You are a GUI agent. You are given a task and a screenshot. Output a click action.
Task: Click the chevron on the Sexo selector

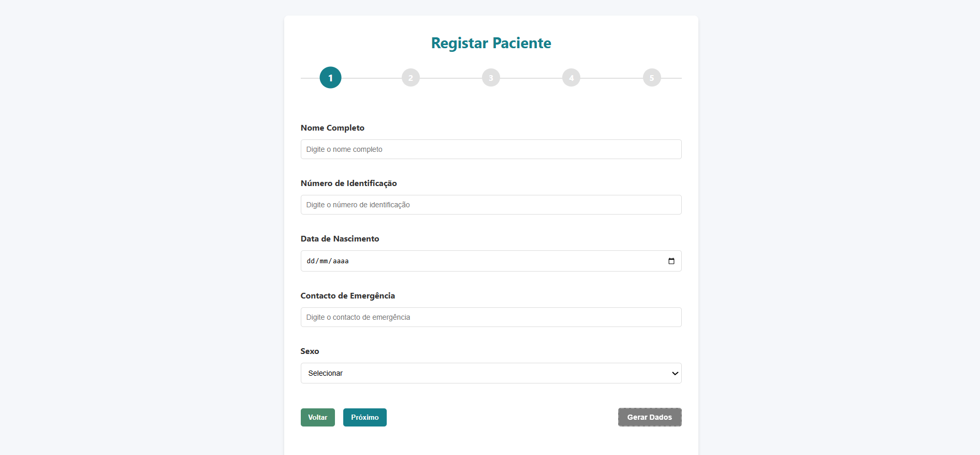coord(675,373)
